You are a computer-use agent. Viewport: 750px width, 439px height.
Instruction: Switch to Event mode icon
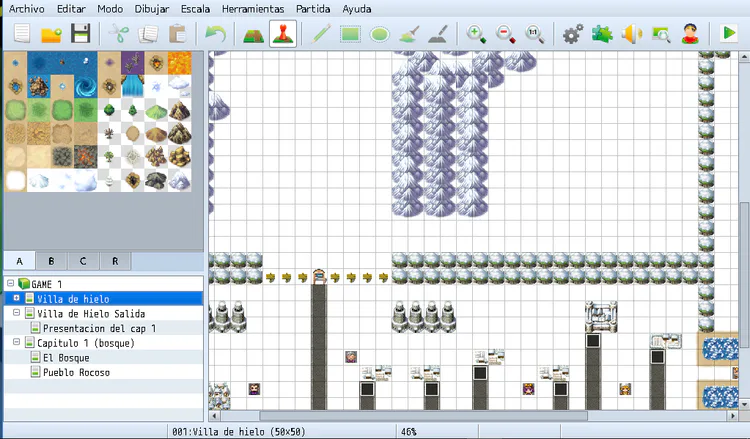click(283, 34)
